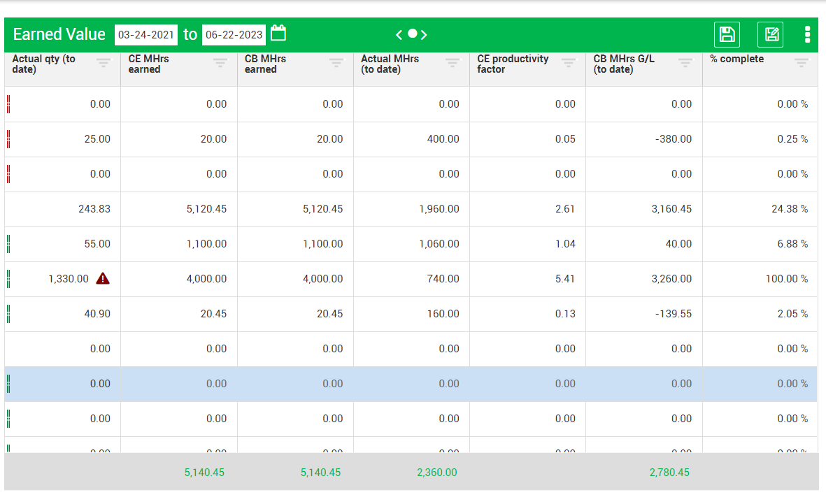The width and height of the screenshot is (826, 504).
Task: Open filter for % complete column
Action: pos(802,63)
